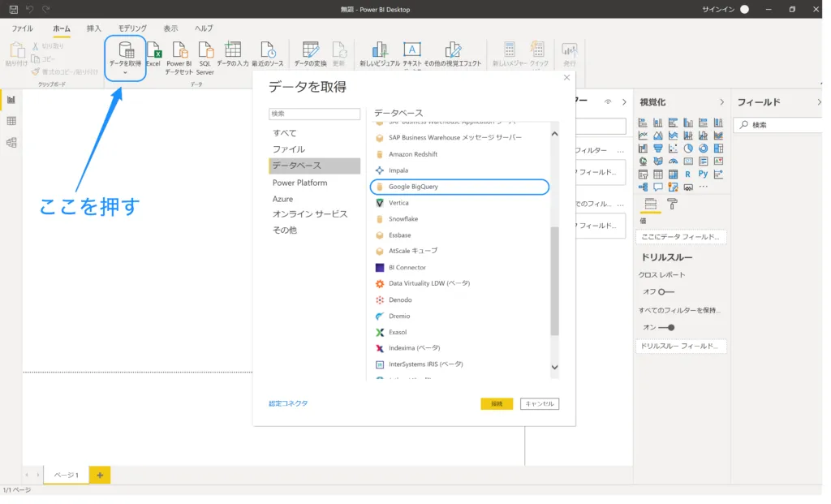This screenshot has height=504, width=831.
Task: Switch to the Home (ホーム) ribbon tab
Action: [62, 28]
